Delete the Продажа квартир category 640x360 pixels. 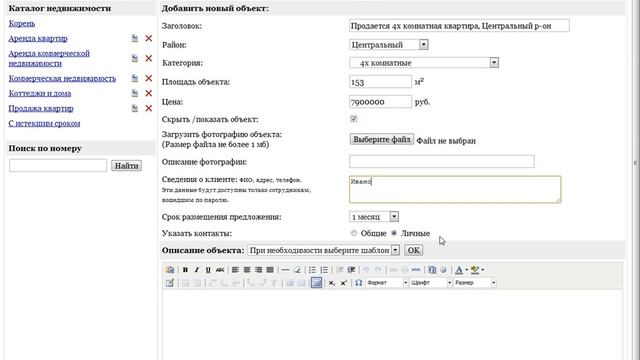[149, 109]
